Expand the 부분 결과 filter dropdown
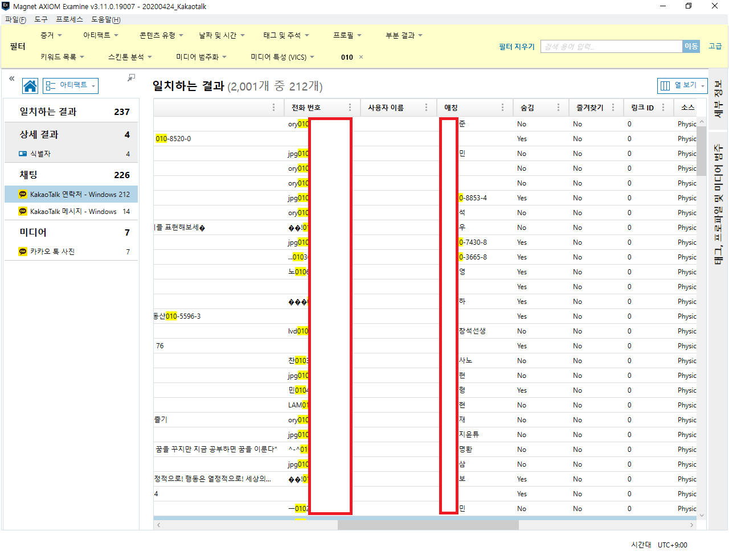The height and width of the screenshot is (560, 729). pyautogui.click(x=404, y=35)
